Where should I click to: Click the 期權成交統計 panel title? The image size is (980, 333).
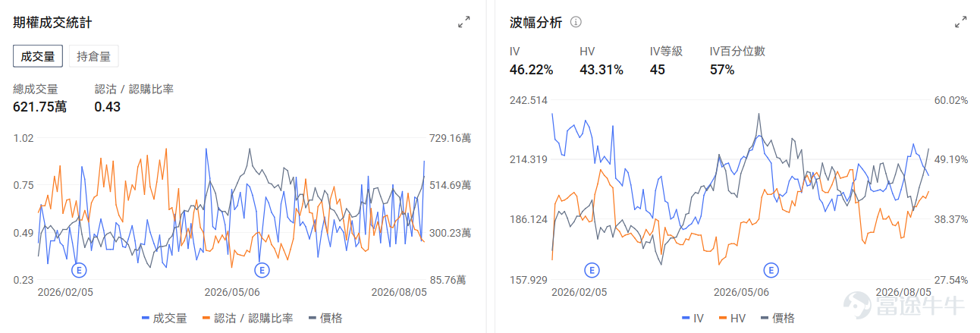tap(52, 22)
